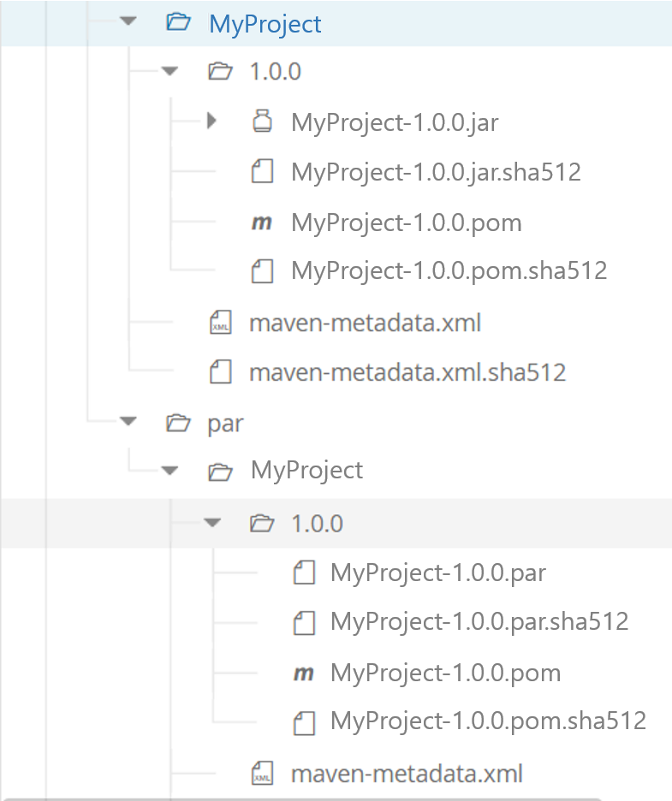Select the highlighted 1.0.0 version folder
The image size is (672, 801).
(x=316, y=522)
